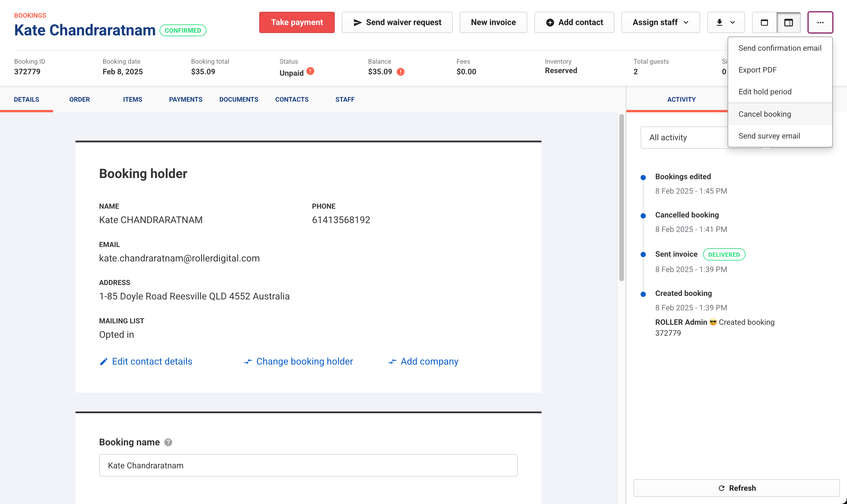This screenshot has height=504, width=847.
Task: Add company to the booking holder
Action: click(x=423, y=362)
